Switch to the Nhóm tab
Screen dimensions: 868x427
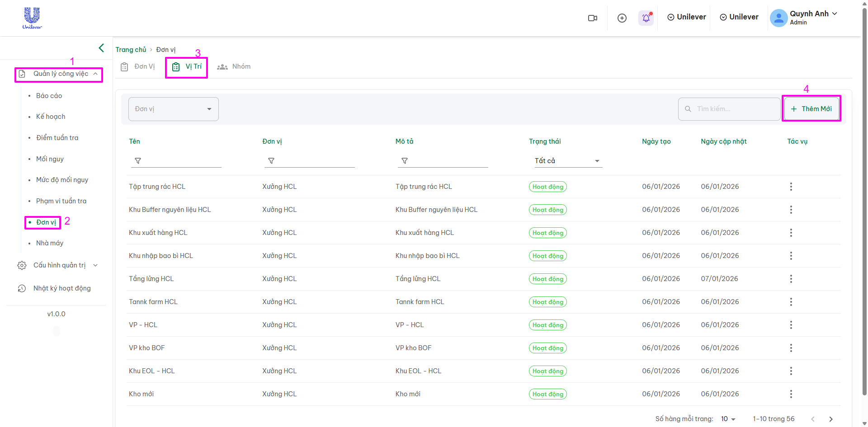[x=234, y=67]
